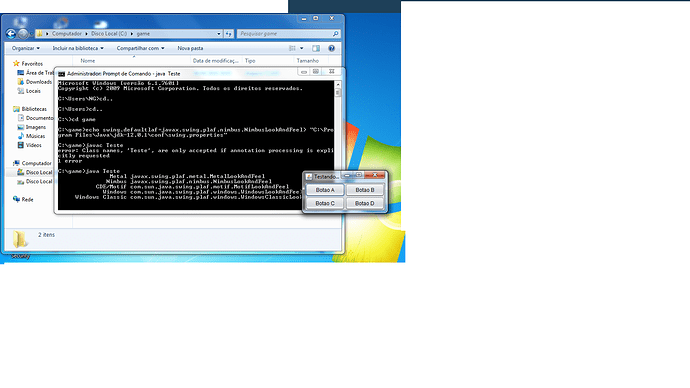Click the search magnifier icon
690x388 pixels.
pos(335,33)
